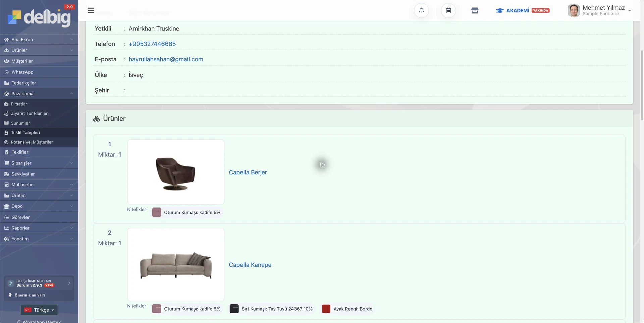Click the Geliştirme Notları arrow chevron
This screenshot has width=644, height=323.
[x=69, y=283]
